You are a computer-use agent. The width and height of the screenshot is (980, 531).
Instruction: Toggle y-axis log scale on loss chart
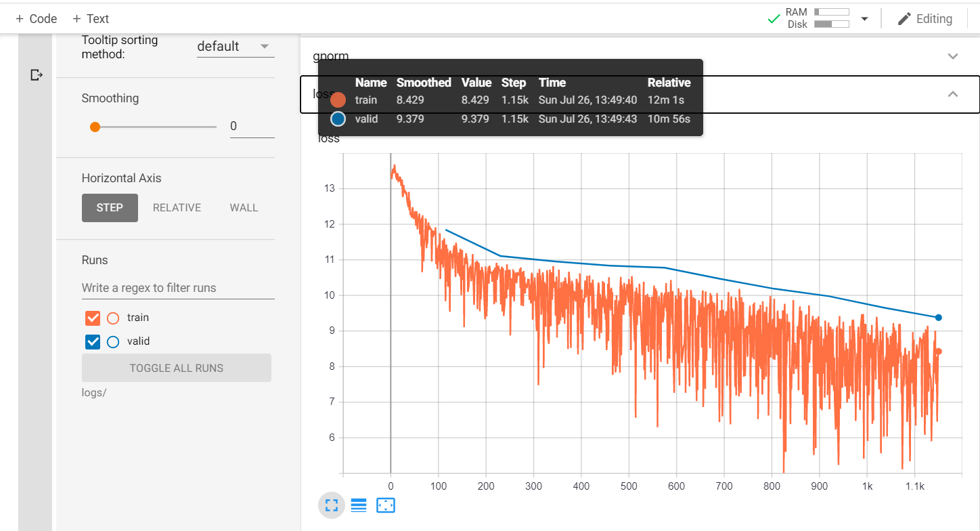pos(358,505)
